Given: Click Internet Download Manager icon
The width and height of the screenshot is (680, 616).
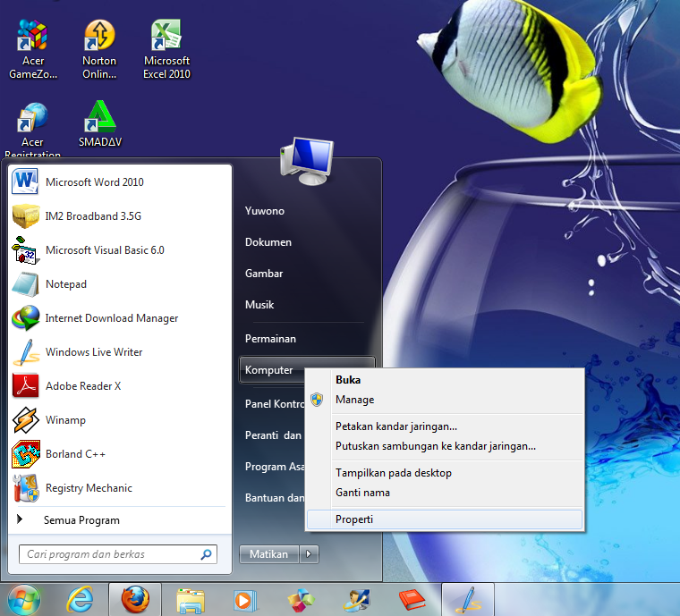Looking at the screenshot, I should coord(25,318).
